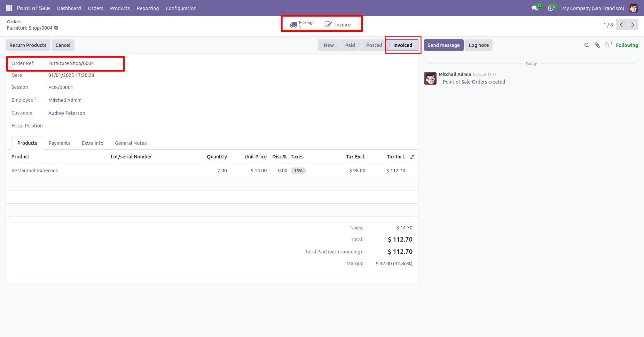Screen dimensions: 644x337
Task: Click quantity cell 7.00
Action: [222, 171]
